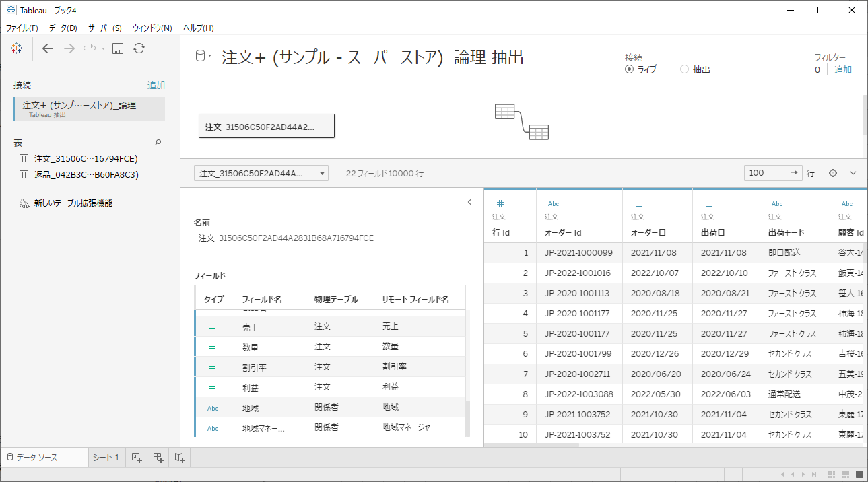Open the データ(D) menu

63,28
